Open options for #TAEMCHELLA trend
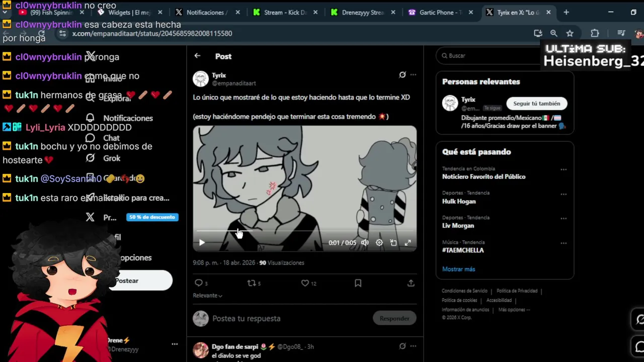This screenshot has width=644, height=362. (x=563, y=243)
